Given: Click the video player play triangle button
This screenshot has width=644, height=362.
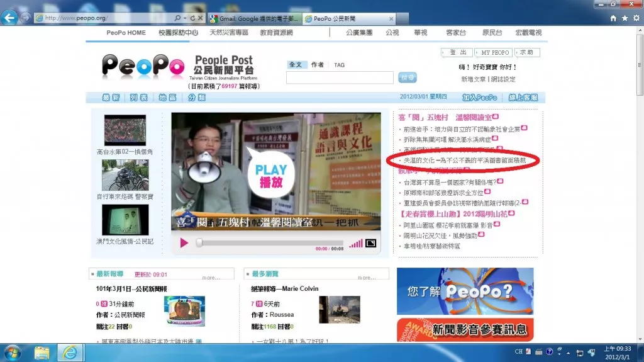Looking at the screenshot, I should [x=184, y=243].
